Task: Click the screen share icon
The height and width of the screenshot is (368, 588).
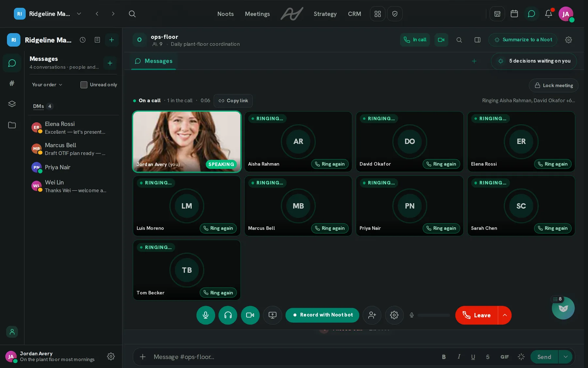Action: point(272,315)
